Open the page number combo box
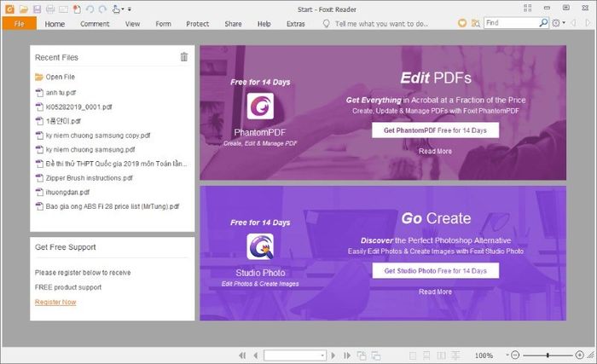Viewport: 597px width, 364px height. pos(296,355)
